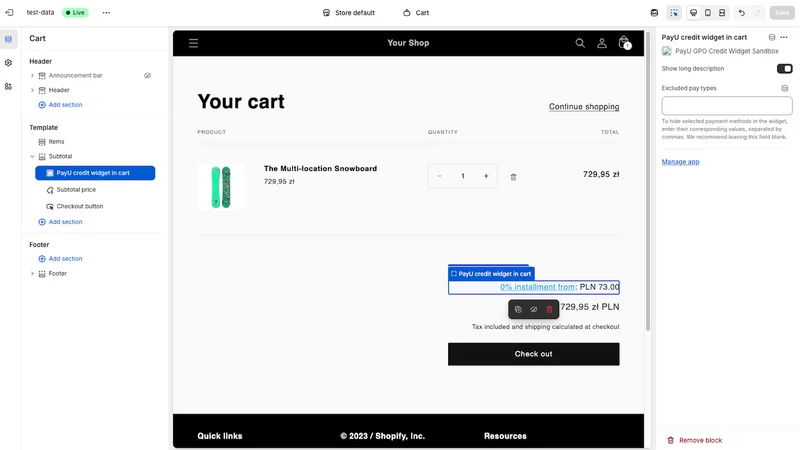The width and height of the screenshot is (800, 450).
Task: Click the store search magnifier icon
Action: [580, 43]
